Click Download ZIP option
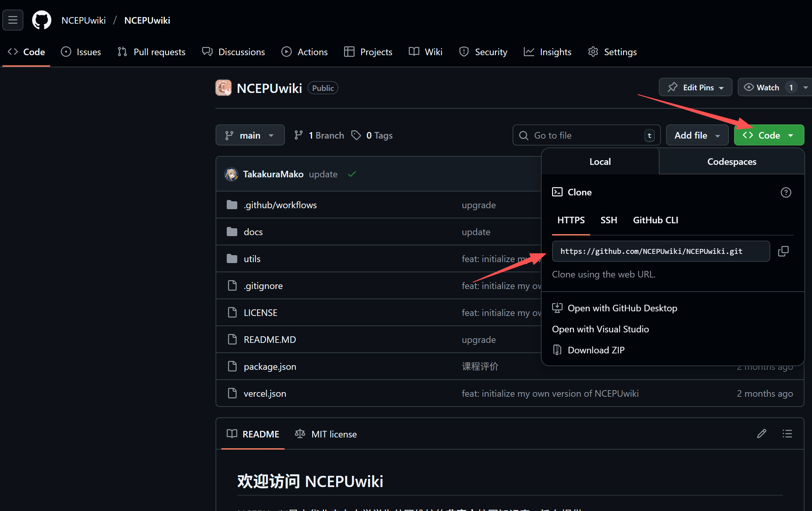This screenshot has width=812, height=511. point(595,350)
